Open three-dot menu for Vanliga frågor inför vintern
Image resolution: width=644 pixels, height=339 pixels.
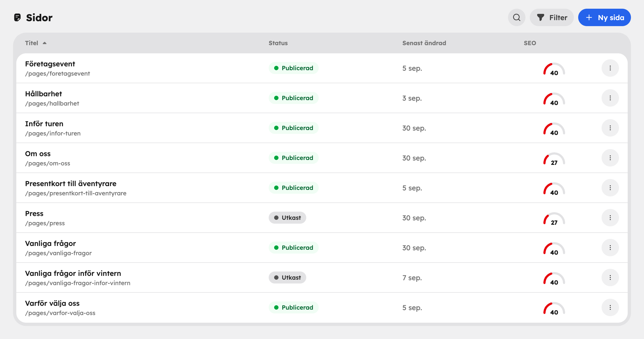(x=610, y=278)
